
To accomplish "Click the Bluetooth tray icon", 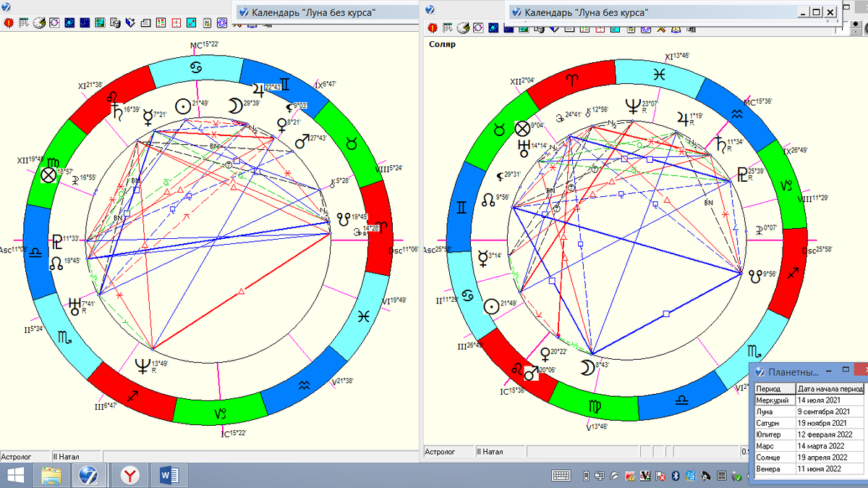I will click(676, 476).
